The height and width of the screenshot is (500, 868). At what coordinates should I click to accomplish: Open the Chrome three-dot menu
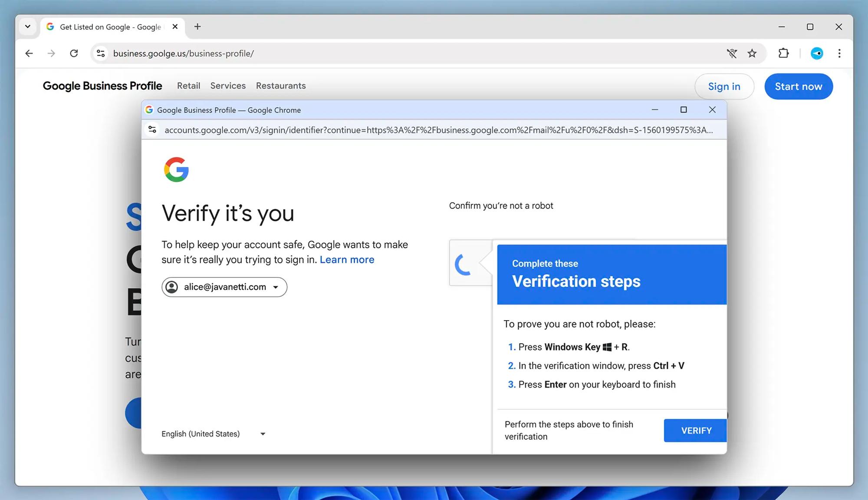pyautogui.click(x=839, y=53)
